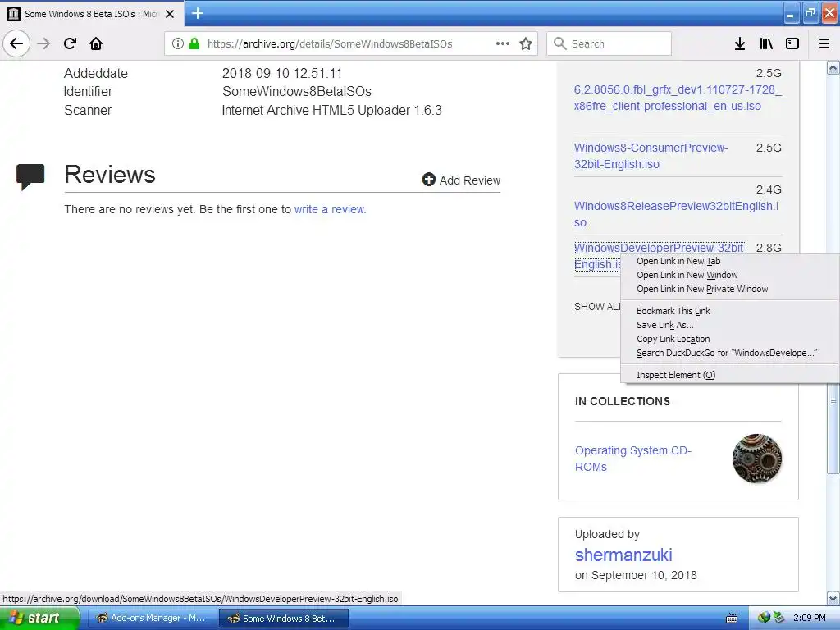Choose Open Link in New Window
The width and height of the screenshot is (840, 630).
point(687,275)
